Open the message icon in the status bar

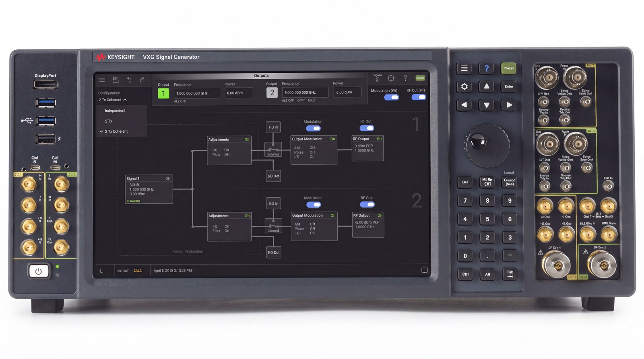click(424, 271)
